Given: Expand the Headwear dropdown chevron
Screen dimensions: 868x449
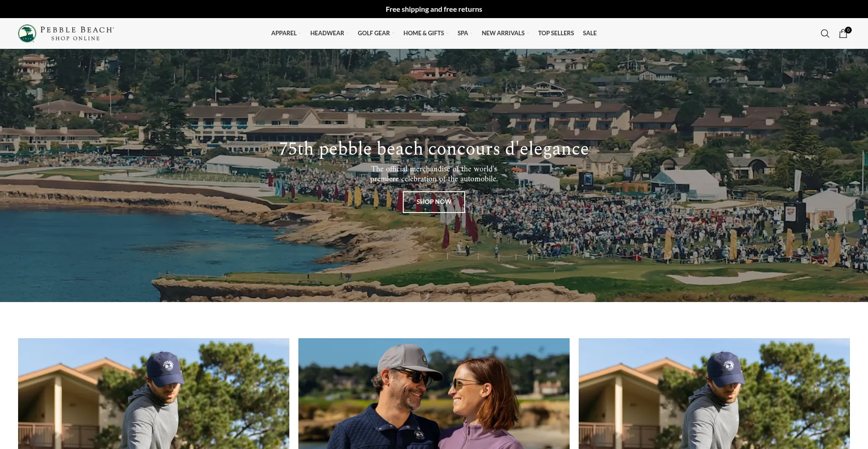Looking at the screenshot, I should (347, 33).
